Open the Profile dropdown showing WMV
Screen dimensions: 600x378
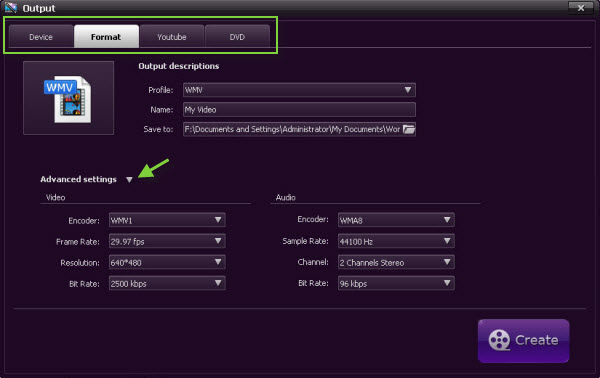click(x=299, y=90)
